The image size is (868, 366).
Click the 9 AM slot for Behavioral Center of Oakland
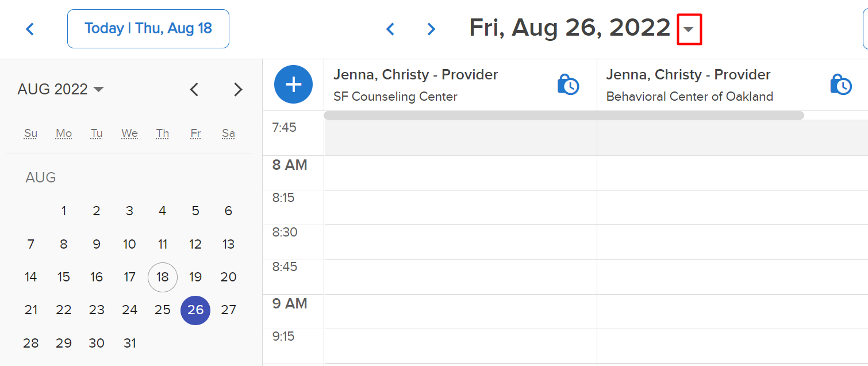732,311
